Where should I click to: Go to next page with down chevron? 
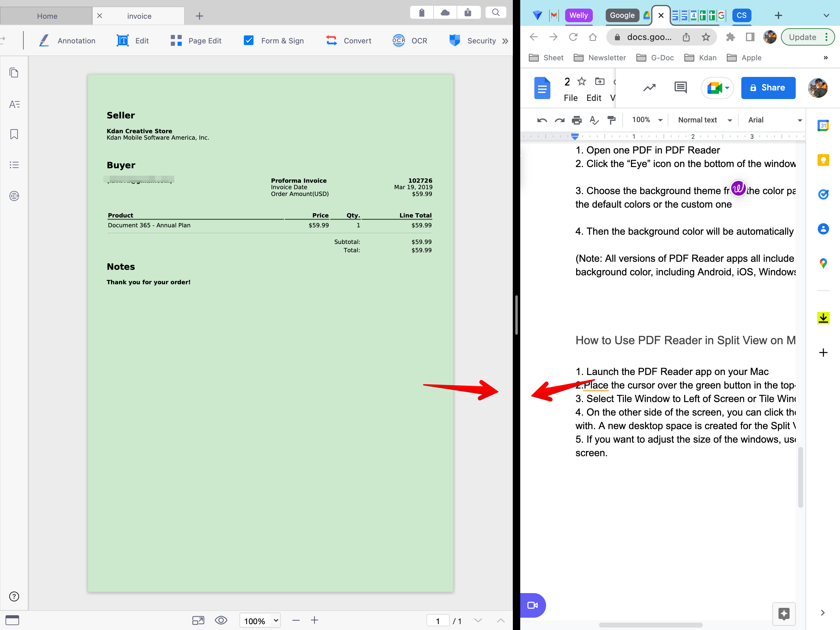pyautogui.click(x=478, y=620)
